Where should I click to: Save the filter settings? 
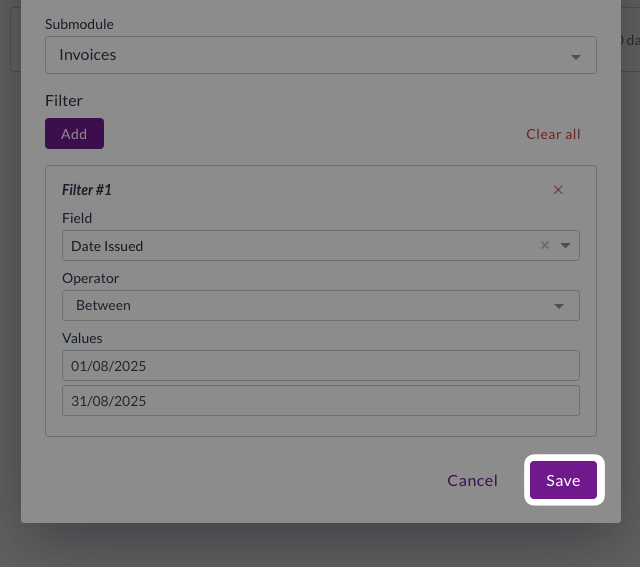coord(563,481)
